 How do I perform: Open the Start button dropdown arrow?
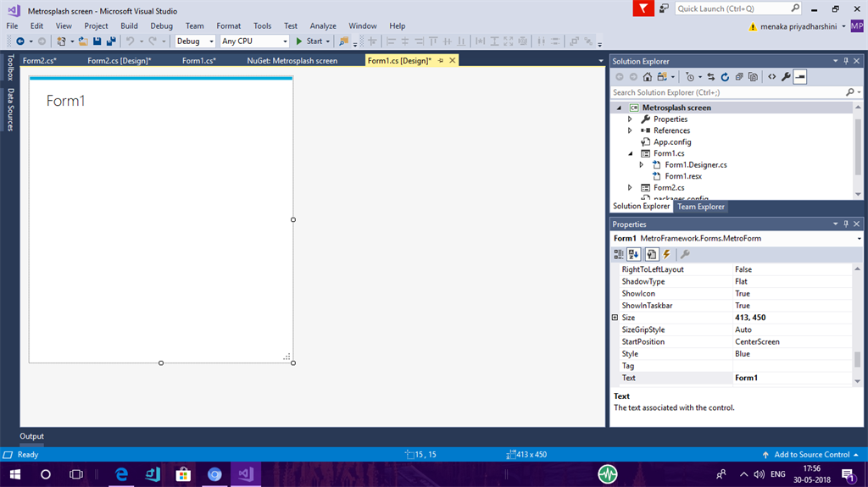click(328, 41)
